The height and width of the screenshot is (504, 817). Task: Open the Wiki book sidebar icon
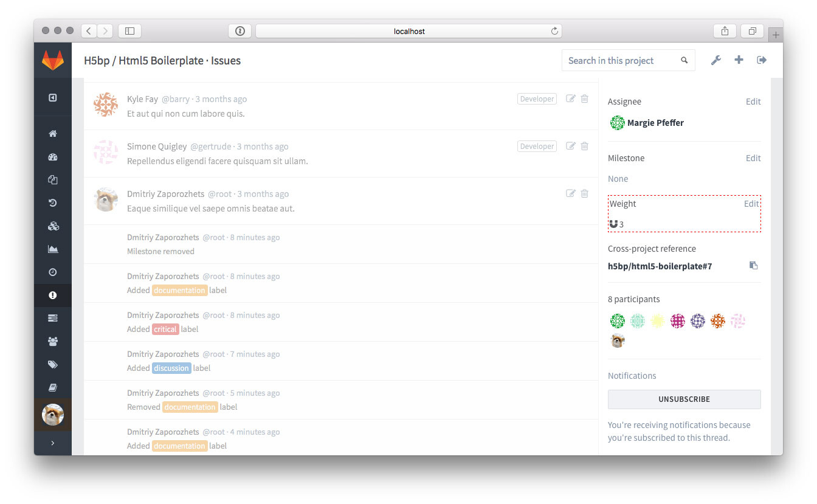tap(53, 387)
